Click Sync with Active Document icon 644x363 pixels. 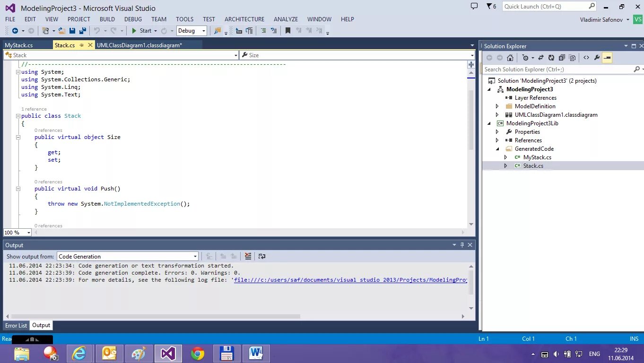[541, 58]
